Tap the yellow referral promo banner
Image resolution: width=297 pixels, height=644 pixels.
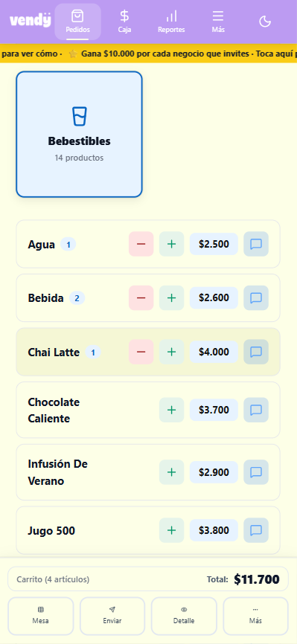[x=149, y=54]
